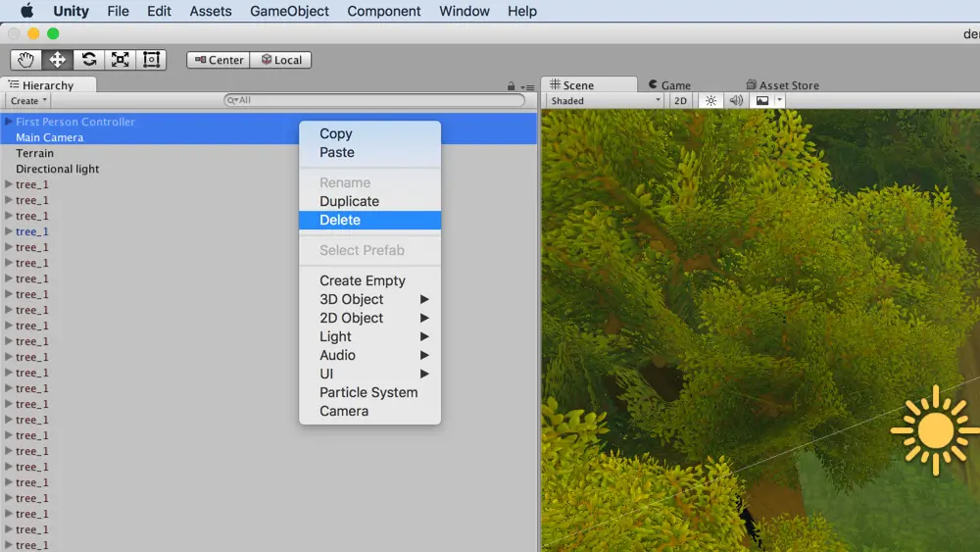This screenshot has width=980, height=552.
Task: Open the Edit menu
Action: click(x=159, y=11)
